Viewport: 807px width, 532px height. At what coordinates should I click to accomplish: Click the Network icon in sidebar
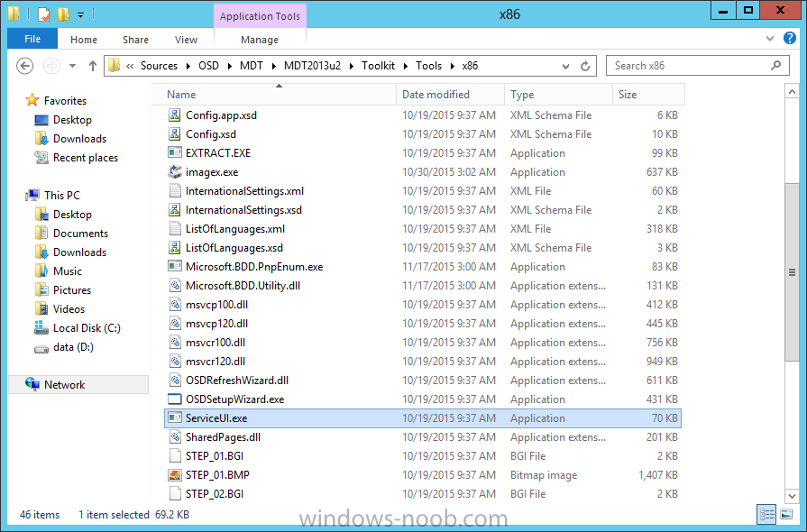click(32, 384)
